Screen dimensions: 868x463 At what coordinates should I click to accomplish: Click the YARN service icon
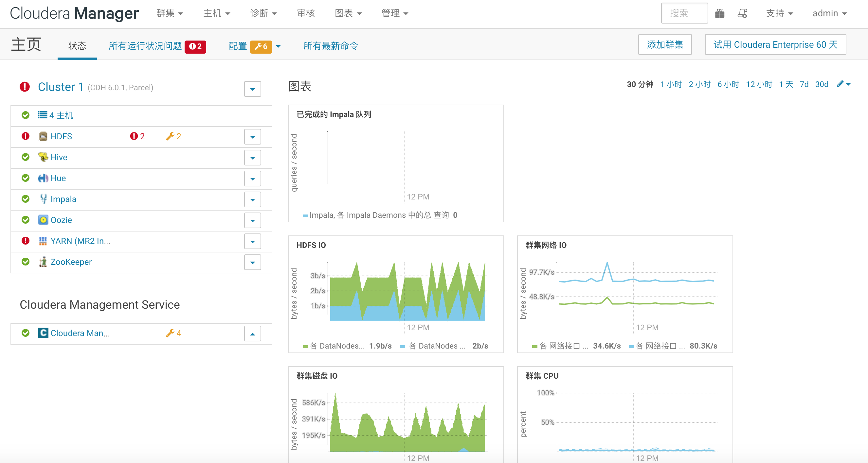(43, 241)
